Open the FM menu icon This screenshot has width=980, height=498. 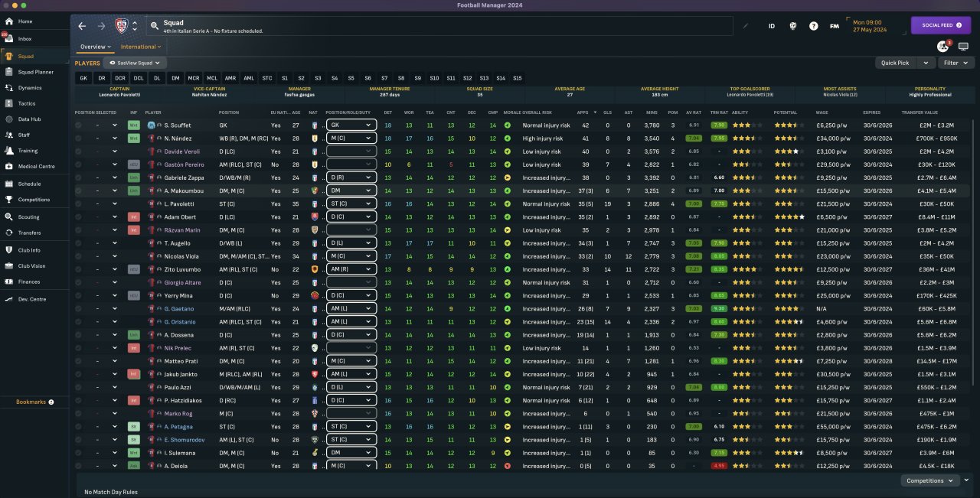834,26
